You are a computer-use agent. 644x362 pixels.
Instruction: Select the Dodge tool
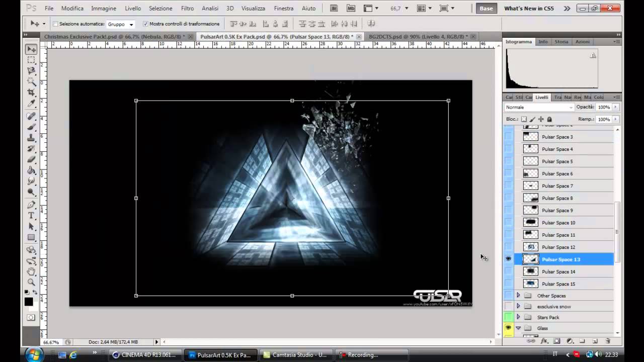point(31,192)
